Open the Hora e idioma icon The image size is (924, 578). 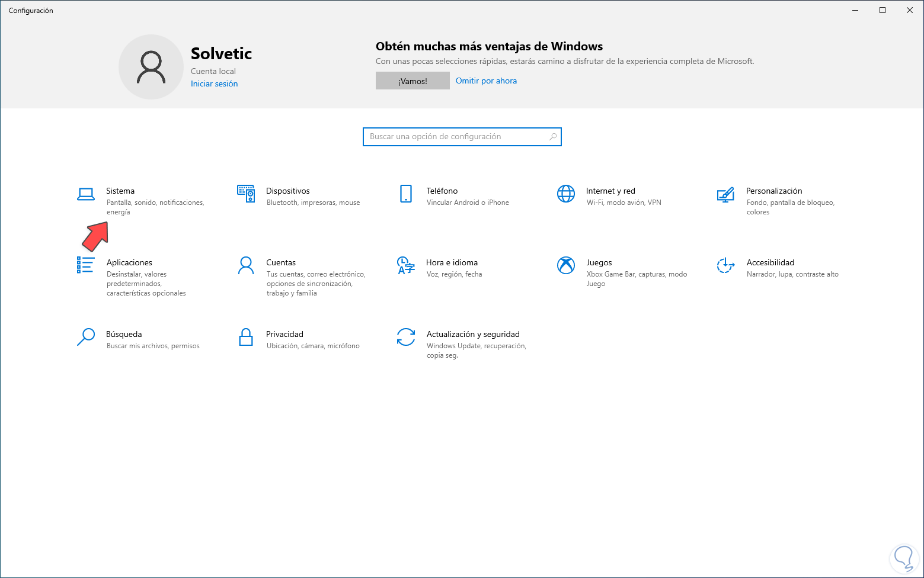tap(406, 265)
